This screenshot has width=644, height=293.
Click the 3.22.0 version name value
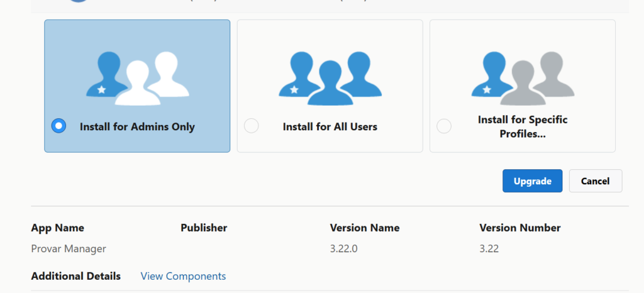pos(343,248)
